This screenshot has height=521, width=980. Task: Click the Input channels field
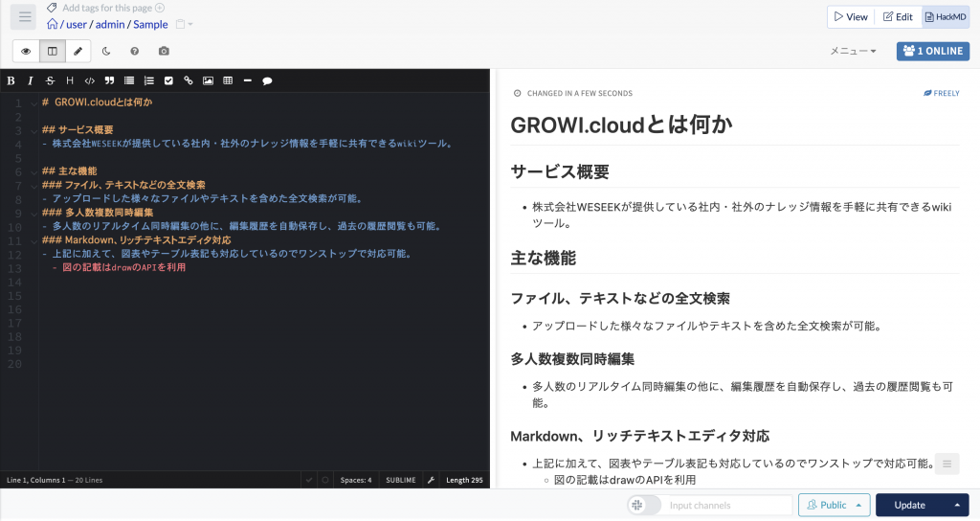point(727,506)
